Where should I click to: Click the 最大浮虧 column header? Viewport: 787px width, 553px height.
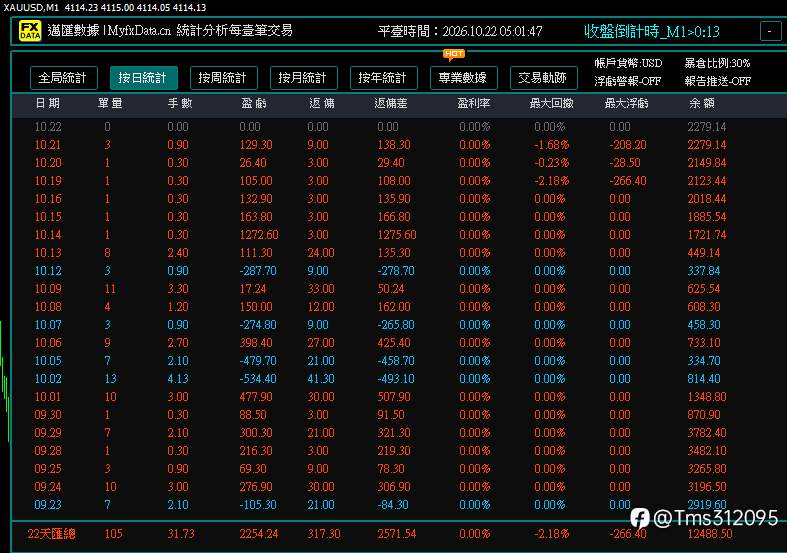tap(626, 103)
